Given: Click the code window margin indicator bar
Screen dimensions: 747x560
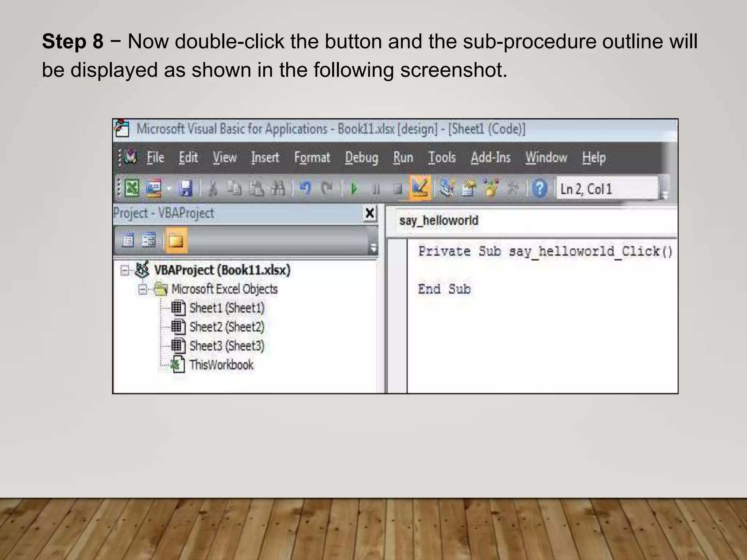Looking at the screenshot, I should pos(397,316).
